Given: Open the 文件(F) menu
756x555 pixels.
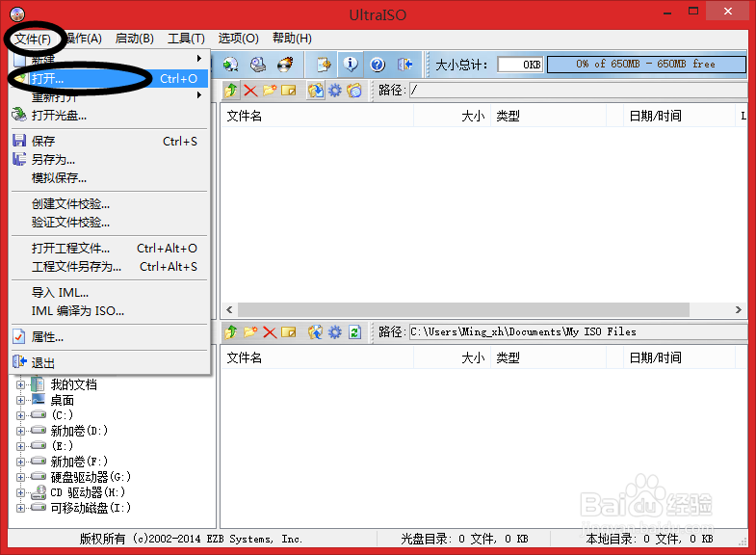Looking at the screenshot, I should click(x=33, y=39).
